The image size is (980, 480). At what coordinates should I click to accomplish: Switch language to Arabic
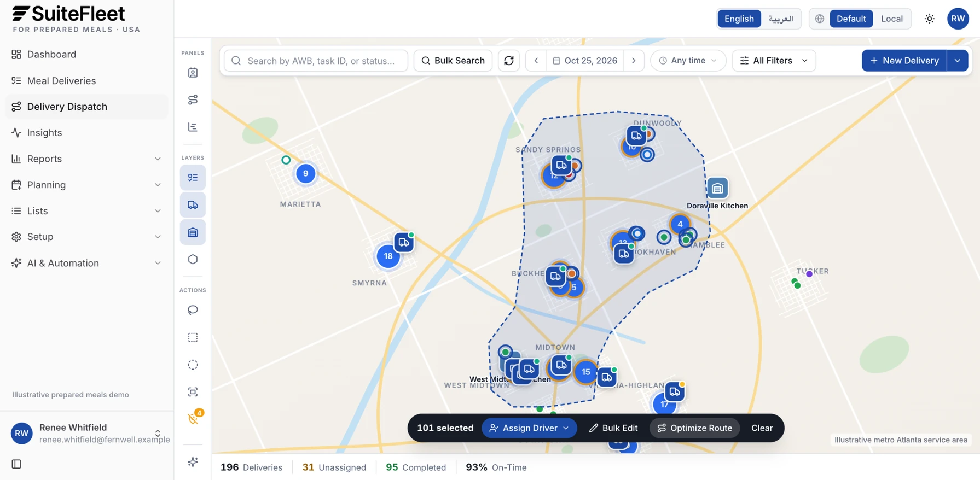click(x=781, y=19)
